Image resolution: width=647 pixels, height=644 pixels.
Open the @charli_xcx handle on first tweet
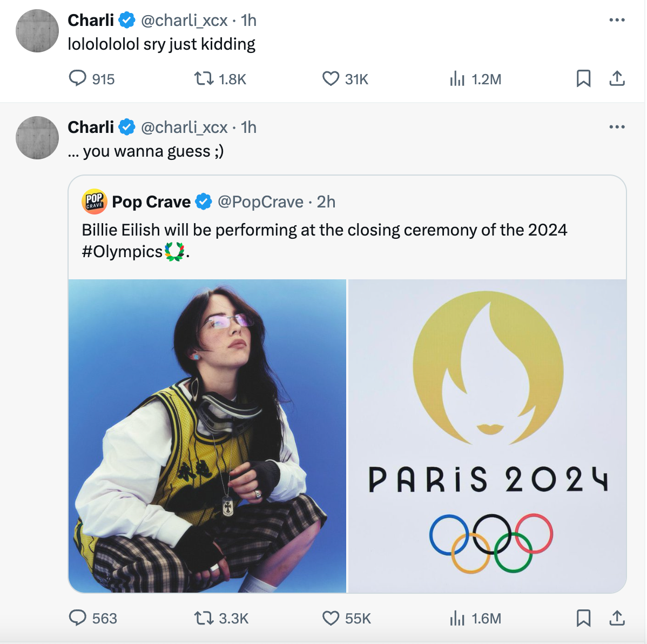click(x=184, y=21)
